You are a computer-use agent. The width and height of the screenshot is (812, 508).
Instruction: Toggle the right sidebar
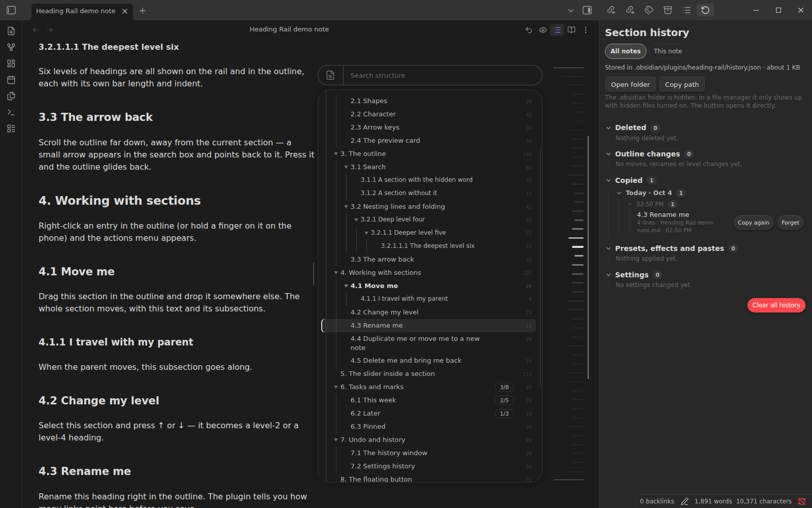(x=587, y=10)
